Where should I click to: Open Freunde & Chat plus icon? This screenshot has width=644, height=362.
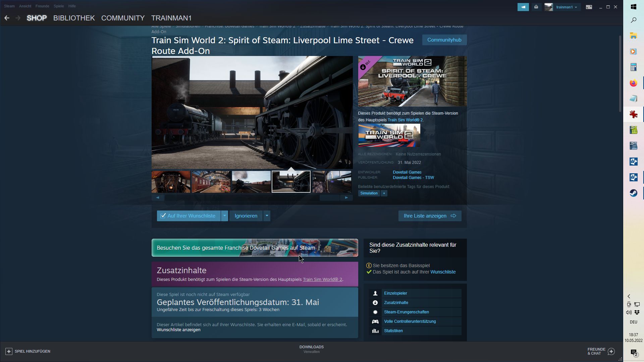pyautogui.click(x=611, y=351)
